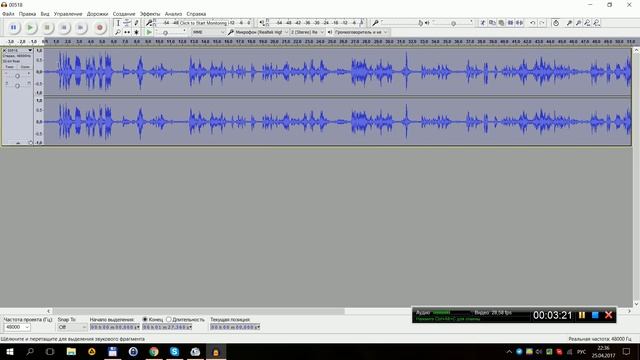Viewport: 640px width, 360px height.
Task: Open the Файл menu
Action: tap(8, 14)
